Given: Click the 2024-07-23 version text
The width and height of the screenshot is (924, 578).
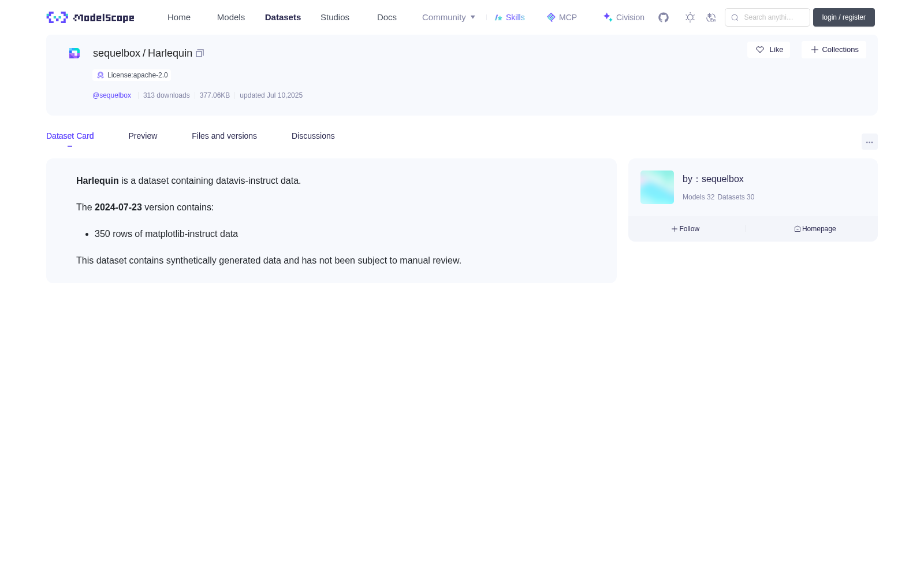Looking at the screenshot, I should point(118,208).
